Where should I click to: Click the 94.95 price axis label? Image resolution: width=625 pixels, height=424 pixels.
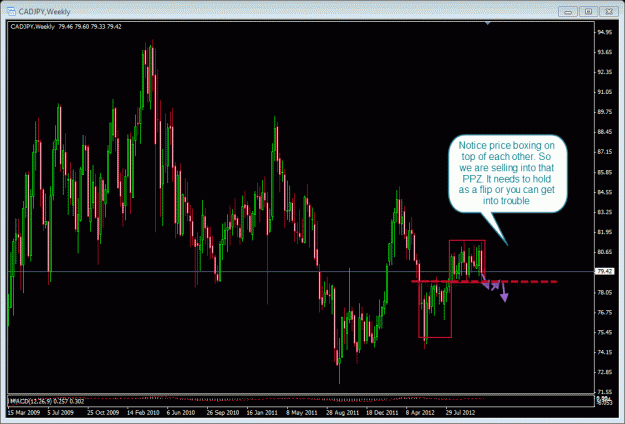[x=605, y=32]
